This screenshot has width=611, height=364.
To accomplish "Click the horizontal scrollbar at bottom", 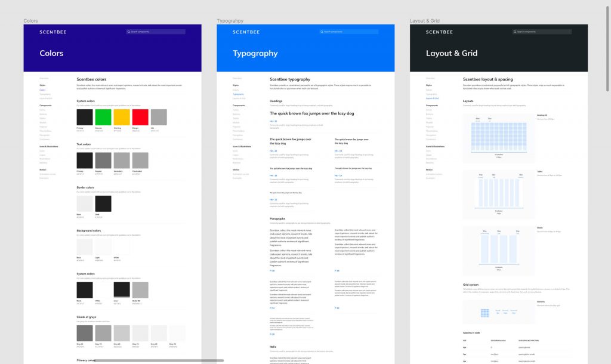I will click(x=159, y=361).
